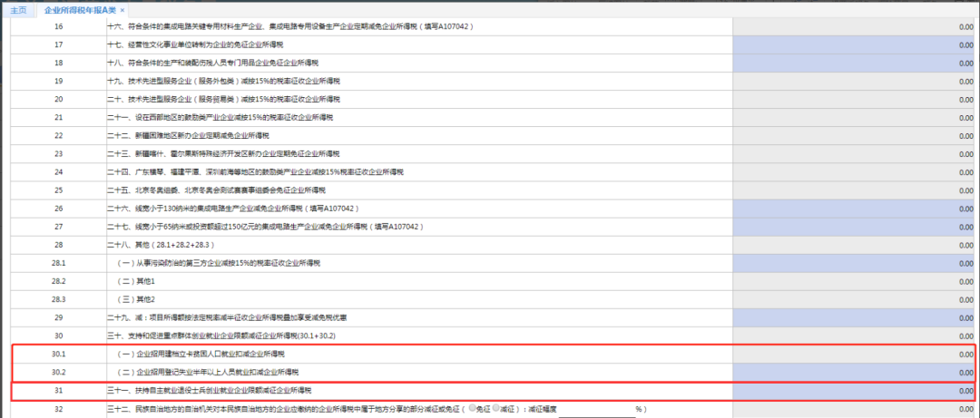
Task: Click the amount field for row 21
Action: tap(854, 118)
